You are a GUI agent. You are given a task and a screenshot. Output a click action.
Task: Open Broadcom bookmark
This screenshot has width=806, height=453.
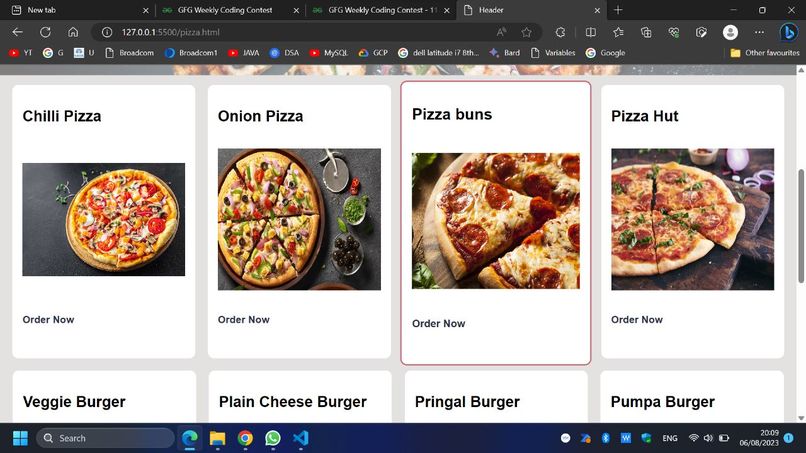click(129, 52)
